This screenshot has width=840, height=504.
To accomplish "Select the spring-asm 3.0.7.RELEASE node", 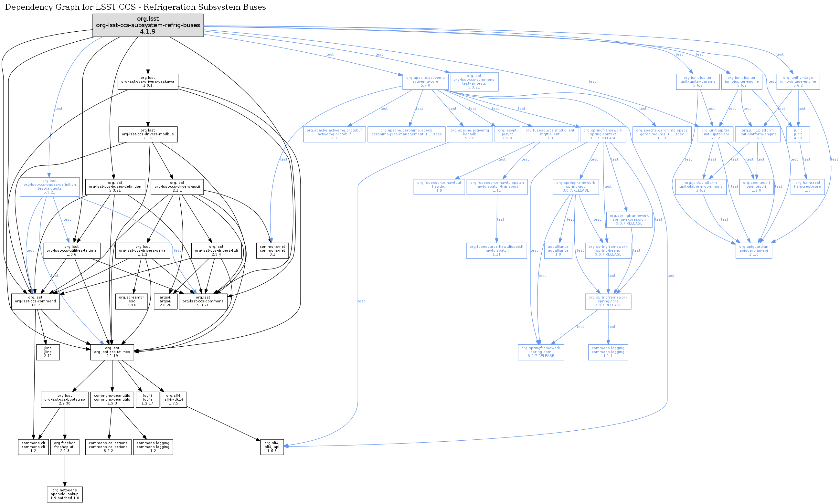I will click(x=540, y=352).
